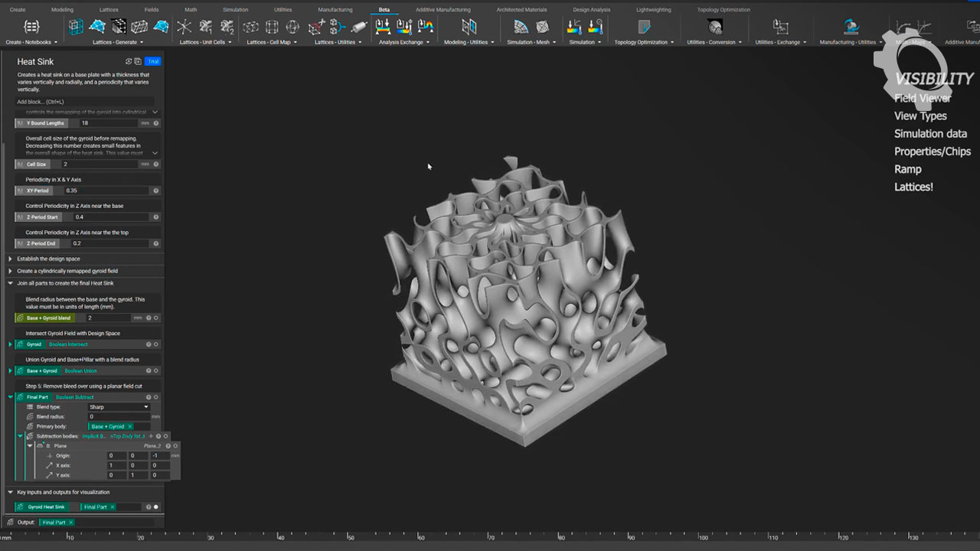Toggle visibility circle on Base + Gyroid blend
The height and width of the screenshot is (551, 980).
(156, 318)
